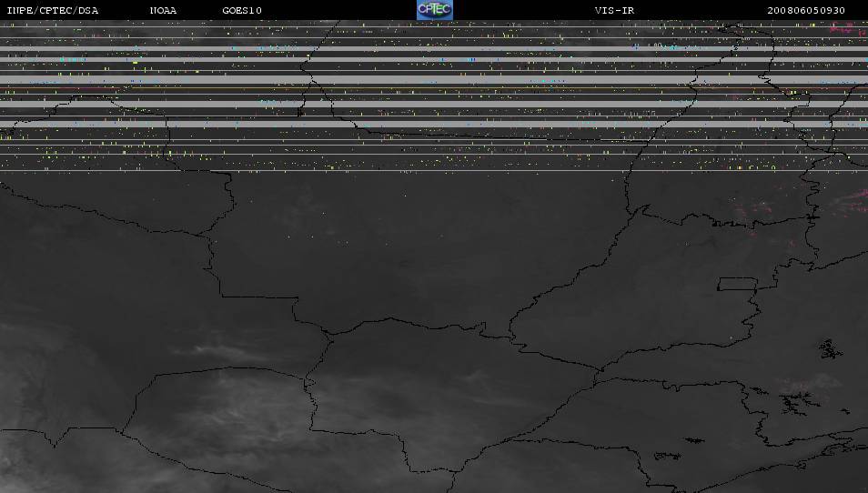Click the NOAA label
Viewport: 868px width, 493px height.
coord(163,11)
